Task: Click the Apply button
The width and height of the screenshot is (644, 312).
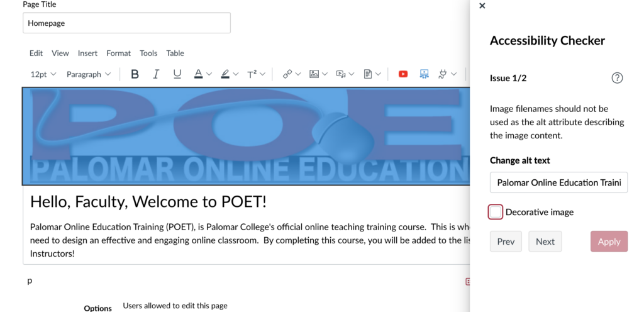Action: [x=609, y=242]
